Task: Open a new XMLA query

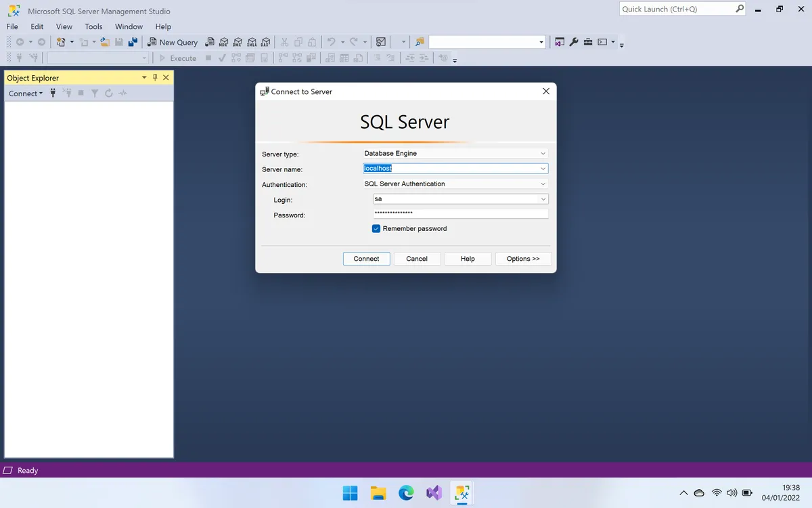Action: click(x=252, y=42)
